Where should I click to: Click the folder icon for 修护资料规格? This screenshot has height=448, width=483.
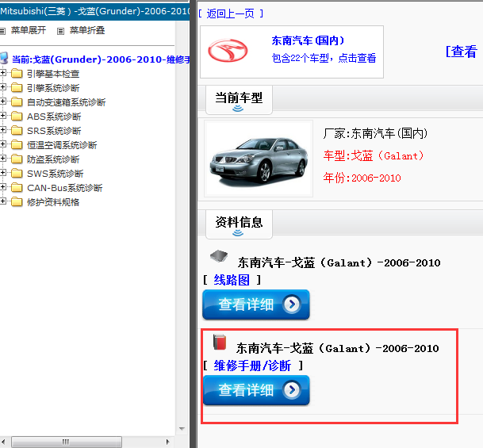(x=17, y=202)
